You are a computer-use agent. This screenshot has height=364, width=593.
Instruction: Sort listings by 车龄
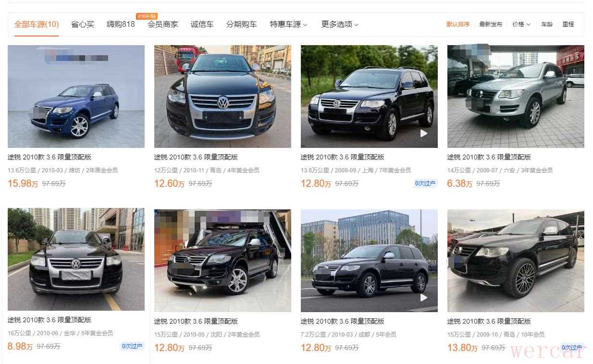click(x=547, y=24)
